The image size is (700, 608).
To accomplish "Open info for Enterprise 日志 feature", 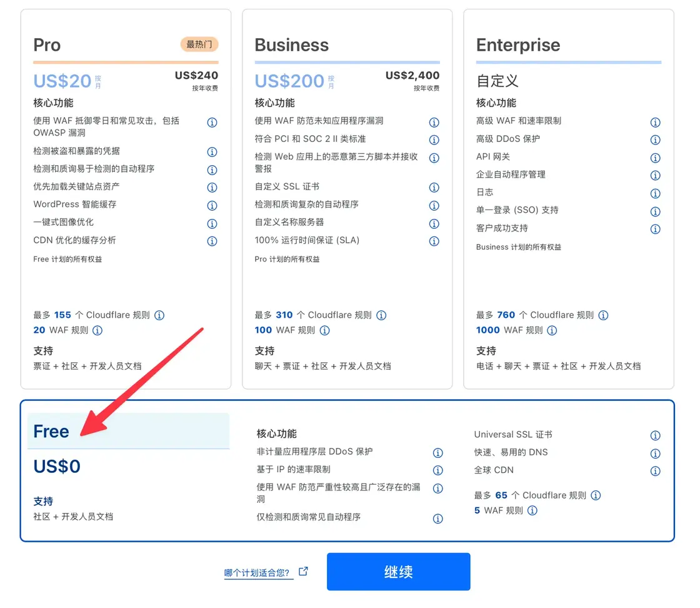I will coord(656,193).
